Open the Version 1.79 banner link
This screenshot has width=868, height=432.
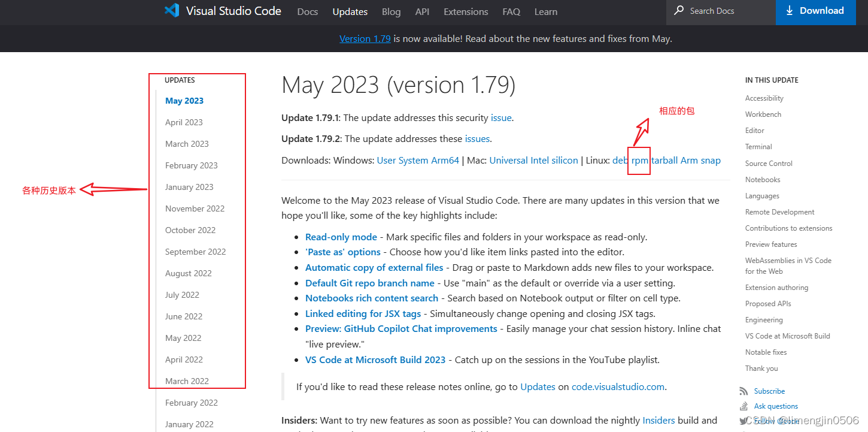365,38
